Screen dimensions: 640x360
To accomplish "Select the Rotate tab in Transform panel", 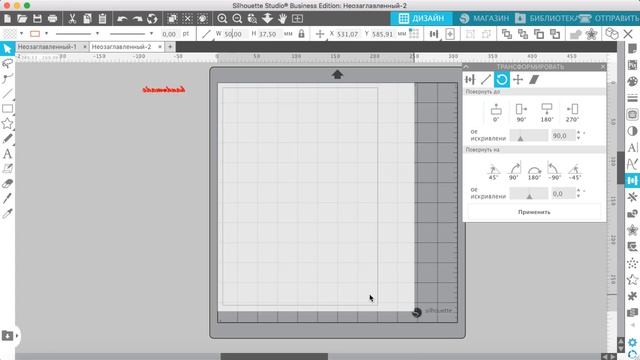I will (502, 80).
